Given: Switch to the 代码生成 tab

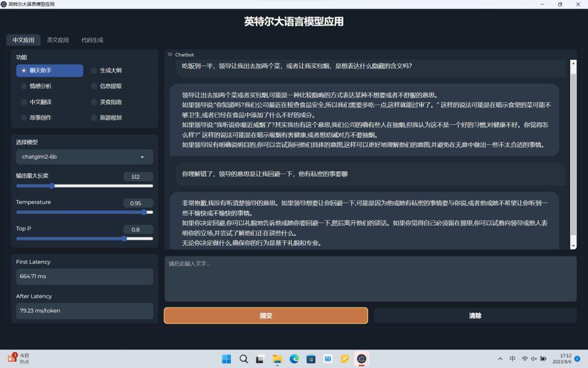Looking at the screenshot, I should [92, 40].
